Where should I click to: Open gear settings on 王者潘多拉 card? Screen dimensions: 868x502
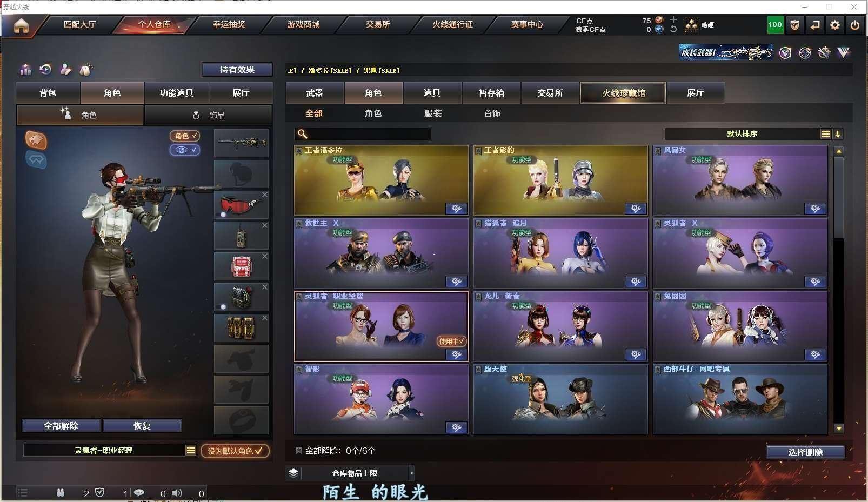(456, 209)
